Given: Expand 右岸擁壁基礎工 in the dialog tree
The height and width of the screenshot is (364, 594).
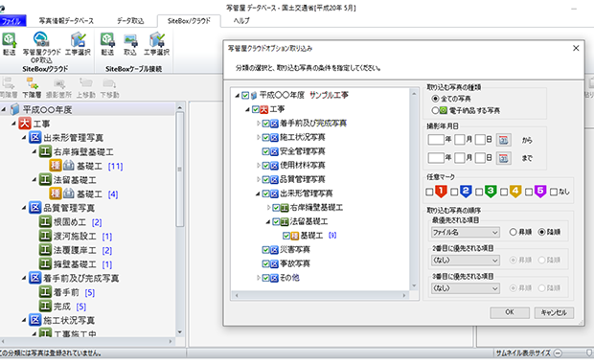Looking at the screenshot, I should tap(268, 208).
